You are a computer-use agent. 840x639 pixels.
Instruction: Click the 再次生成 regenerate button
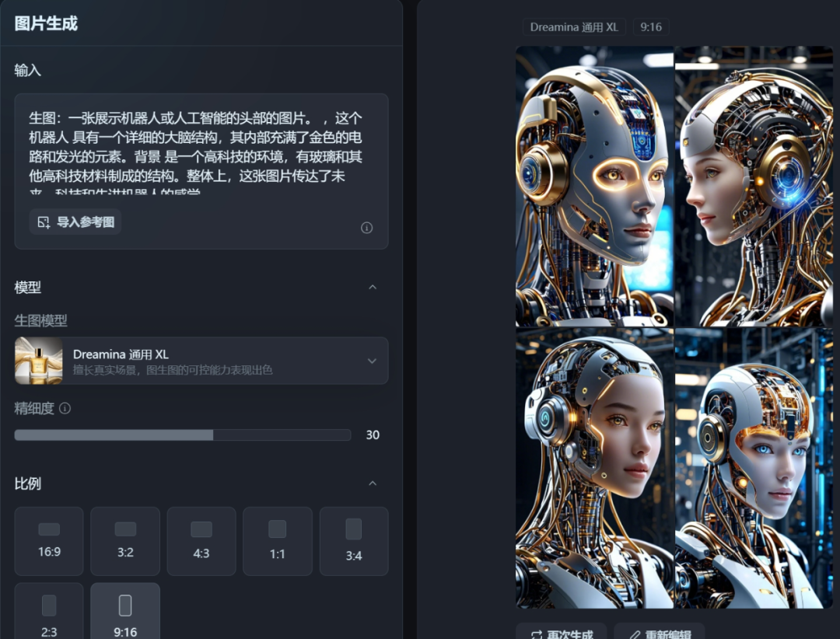click(x=562, y=632)
